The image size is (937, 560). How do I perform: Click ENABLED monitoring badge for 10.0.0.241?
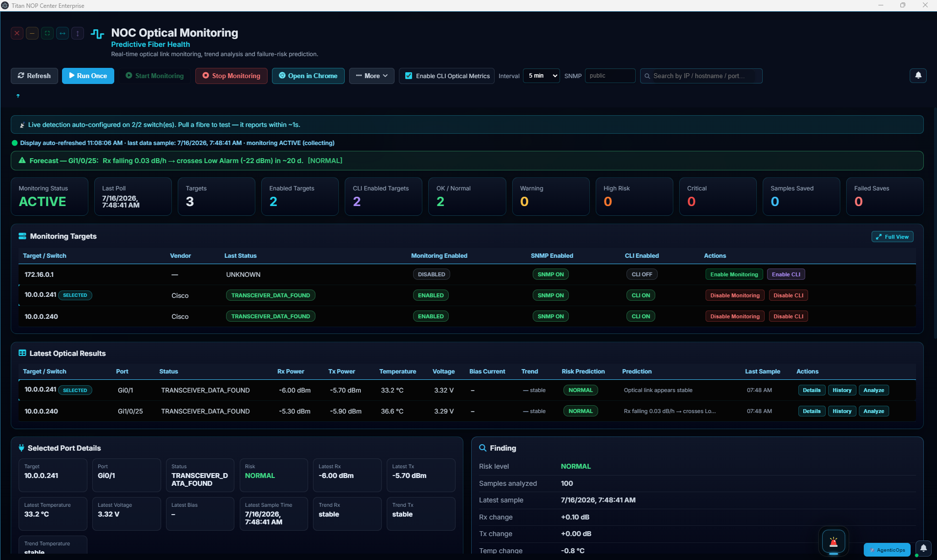[x=431, y=295]
